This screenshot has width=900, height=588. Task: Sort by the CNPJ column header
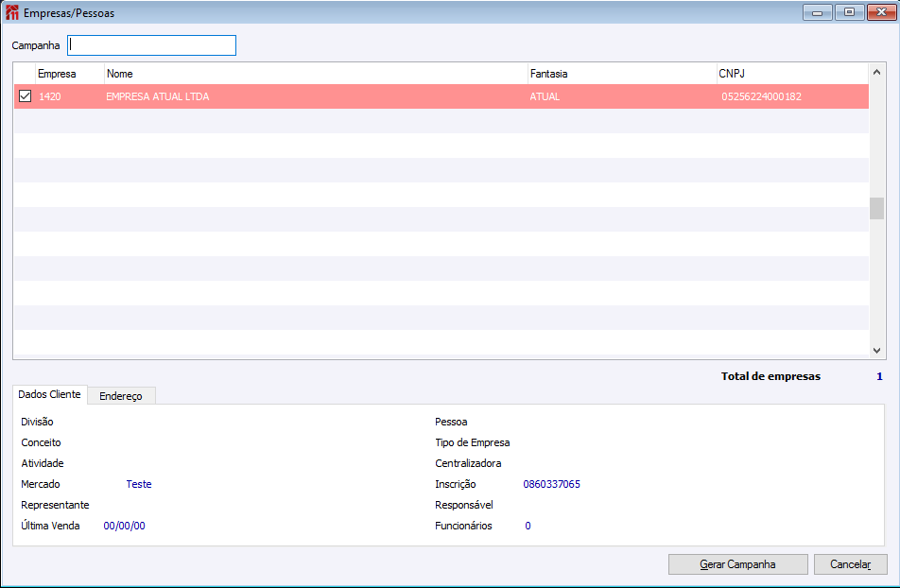point(792,74)
